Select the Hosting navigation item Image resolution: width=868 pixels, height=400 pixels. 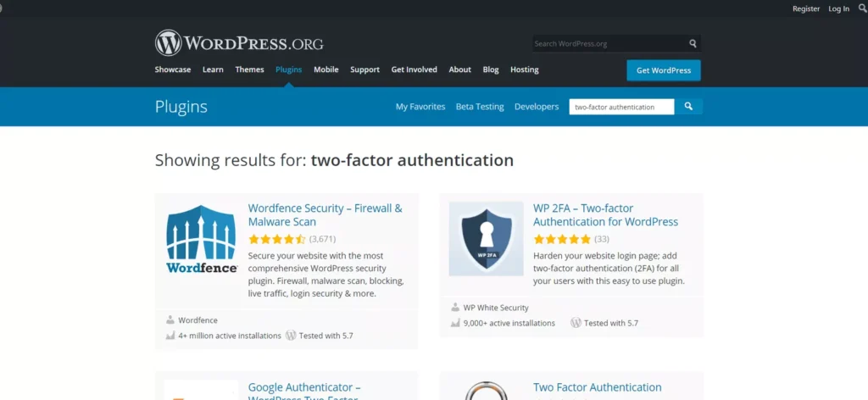coord(524,69)
